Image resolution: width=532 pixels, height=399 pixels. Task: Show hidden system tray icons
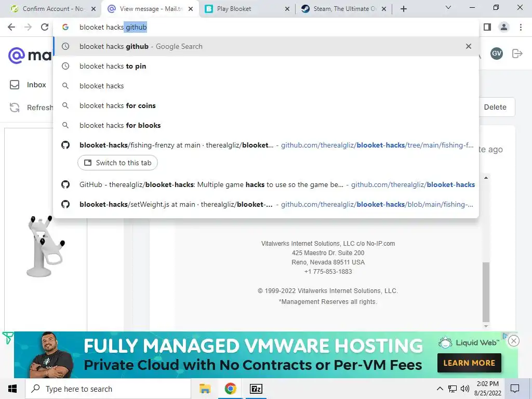(440, 389)
